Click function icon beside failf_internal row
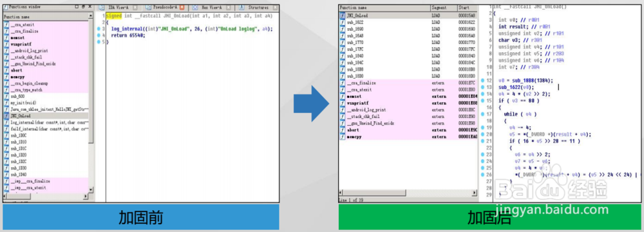 point(6,129)
